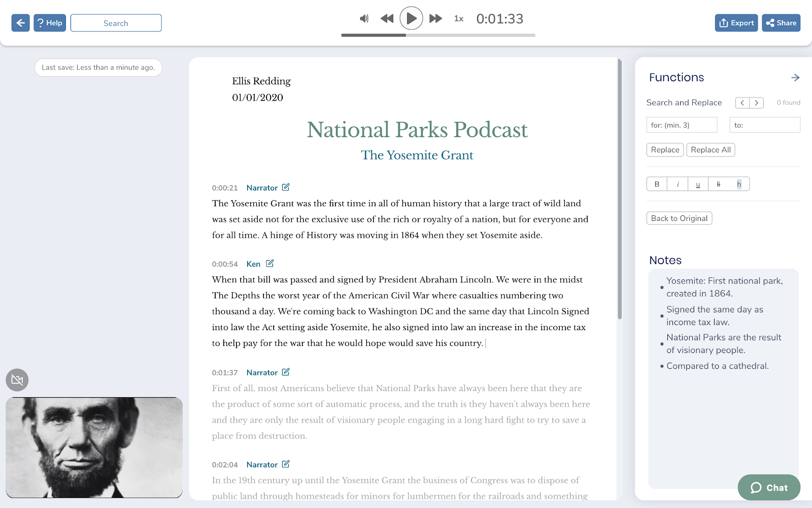
Task: Export the transcript
Action: click(736, 23)
